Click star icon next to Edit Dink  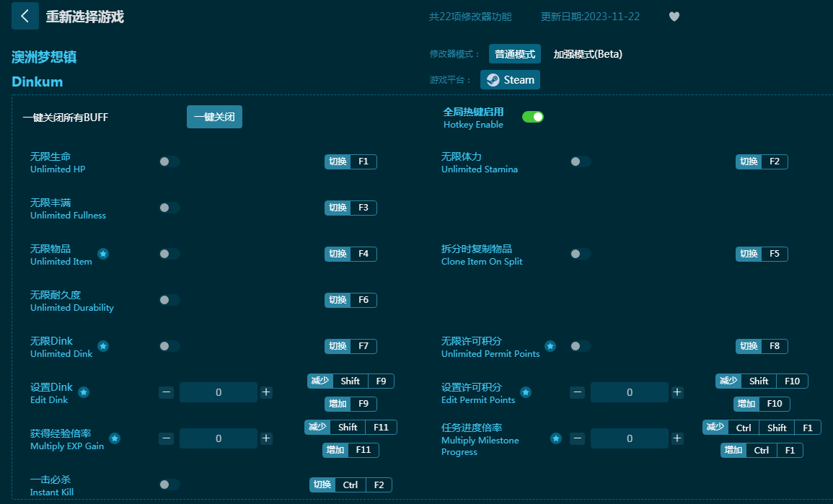pos(84,392)
